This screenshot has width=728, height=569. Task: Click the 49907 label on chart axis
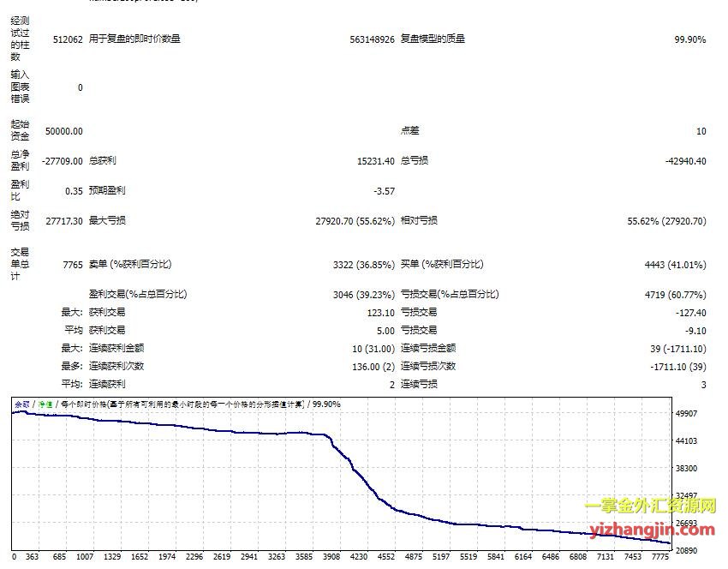(686, 413)
